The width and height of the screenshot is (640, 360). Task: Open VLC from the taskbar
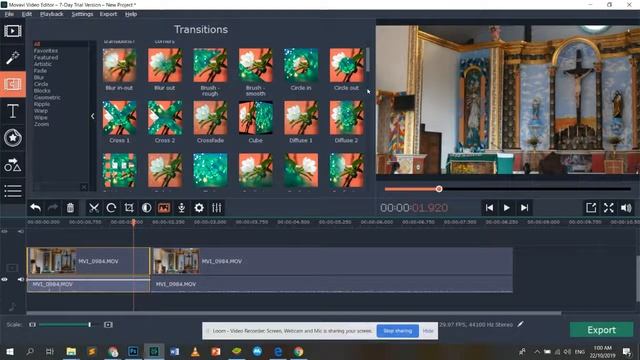pos(195,351)
